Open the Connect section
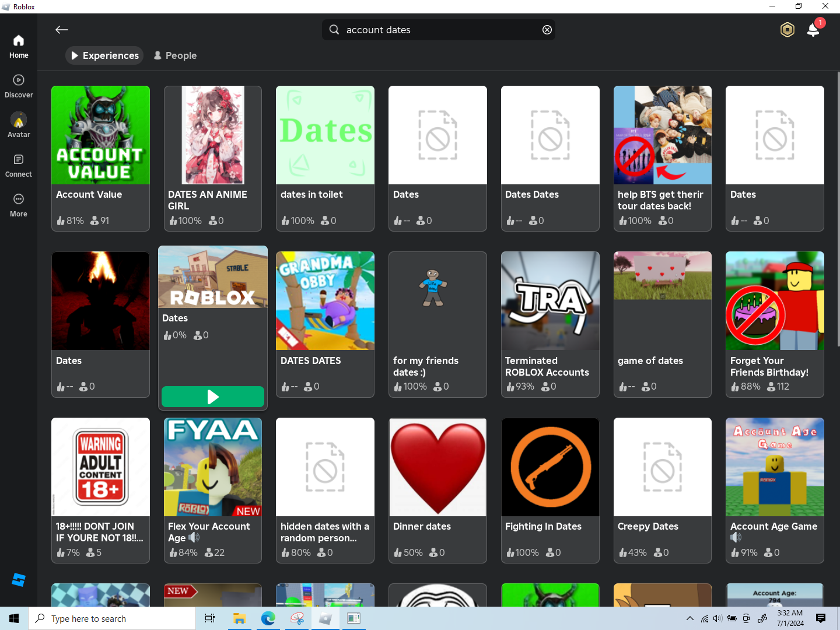This screenshot has height=630, width=840. [19, 166]
